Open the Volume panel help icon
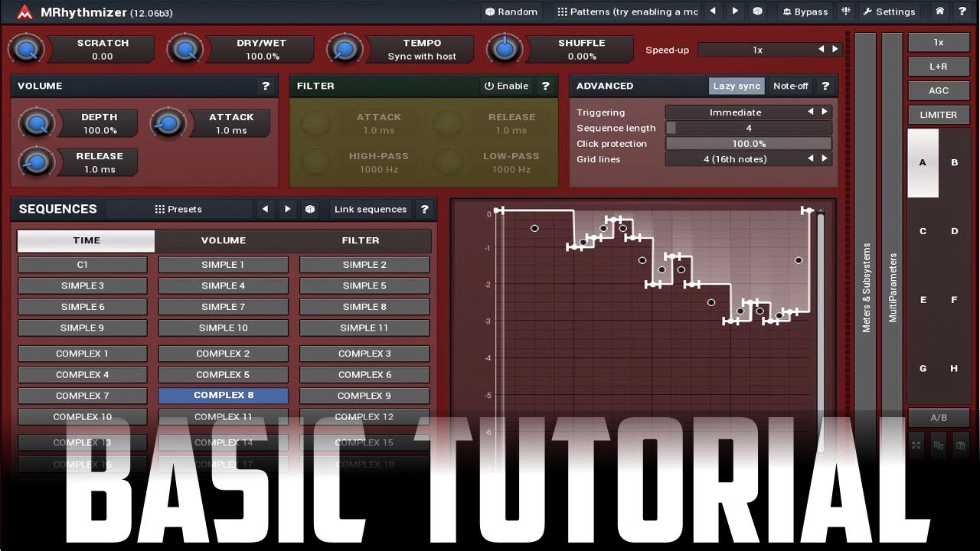Screen dimensions: 980x551 click(x=266, y=86)
